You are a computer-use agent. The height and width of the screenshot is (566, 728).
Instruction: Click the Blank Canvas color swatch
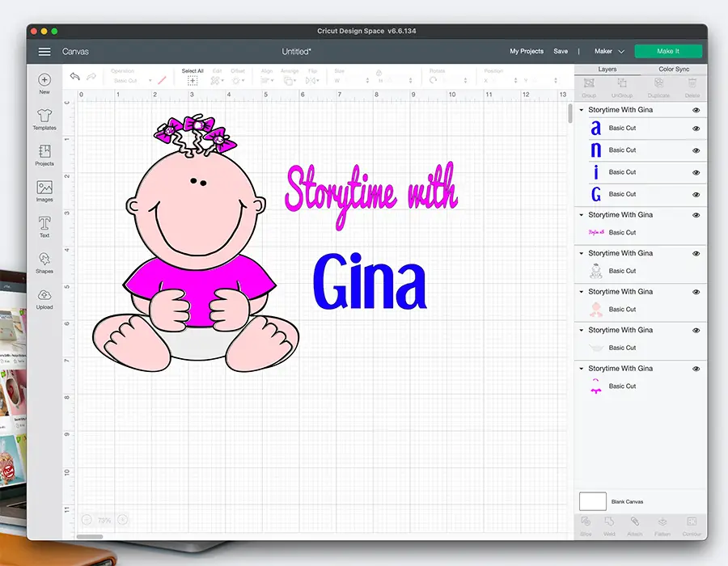(592, 501)
